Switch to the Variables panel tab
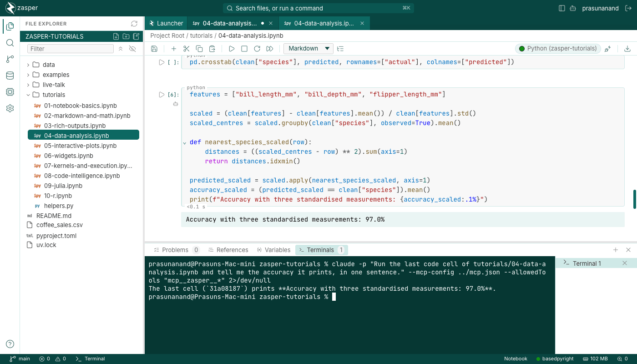The height and width of the screenshot is (364, 637). (273, 250)
